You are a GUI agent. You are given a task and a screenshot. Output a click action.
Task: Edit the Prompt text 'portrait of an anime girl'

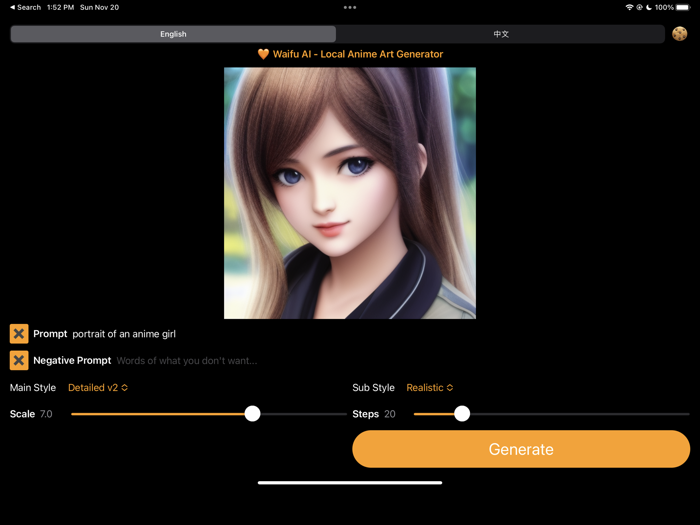pyautogui.click(x=124, y=334)
